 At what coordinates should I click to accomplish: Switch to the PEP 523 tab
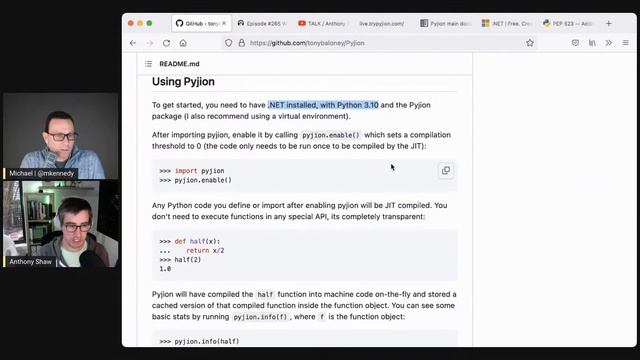568,24
